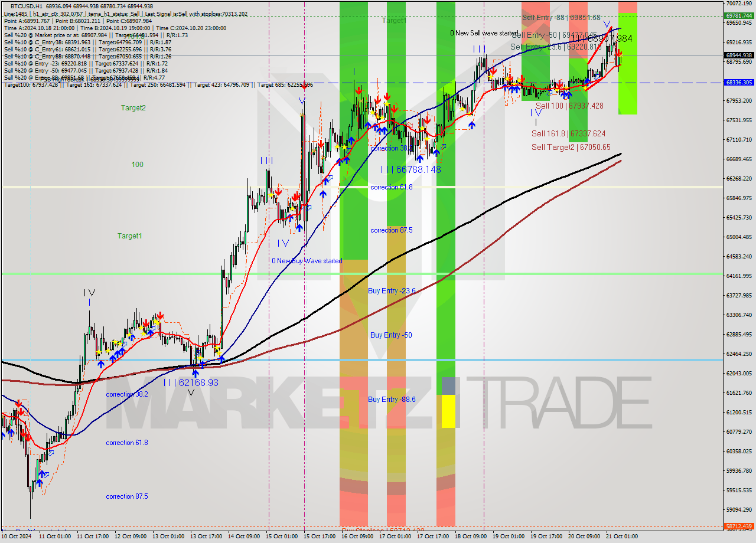Click the '19 Oct 17:00' time axis label

click(546, 537)
